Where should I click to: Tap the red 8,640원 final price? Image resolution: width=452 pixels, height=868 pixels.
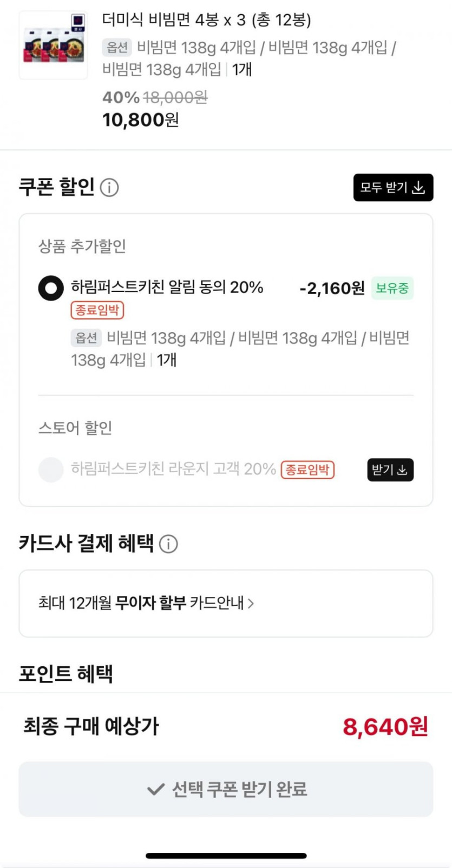coord(385,726)
